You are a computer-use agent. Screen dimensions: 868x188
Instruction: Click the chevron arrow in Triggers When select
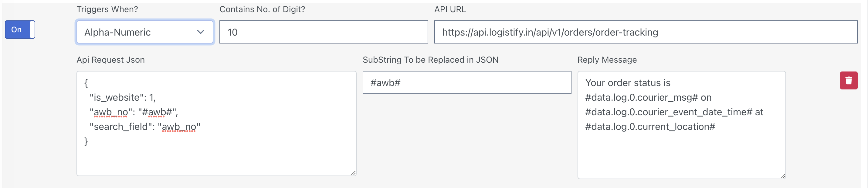(201, 32)
